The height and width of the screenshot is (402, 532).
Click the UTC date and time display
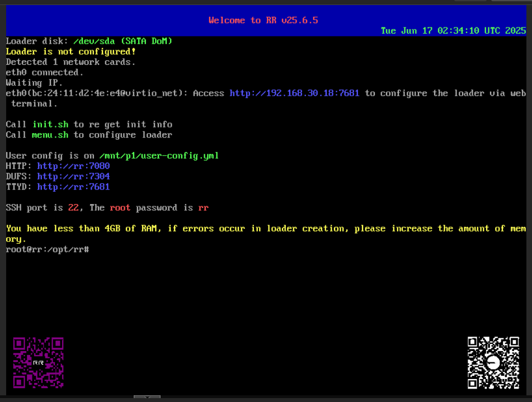pos(453,31)
